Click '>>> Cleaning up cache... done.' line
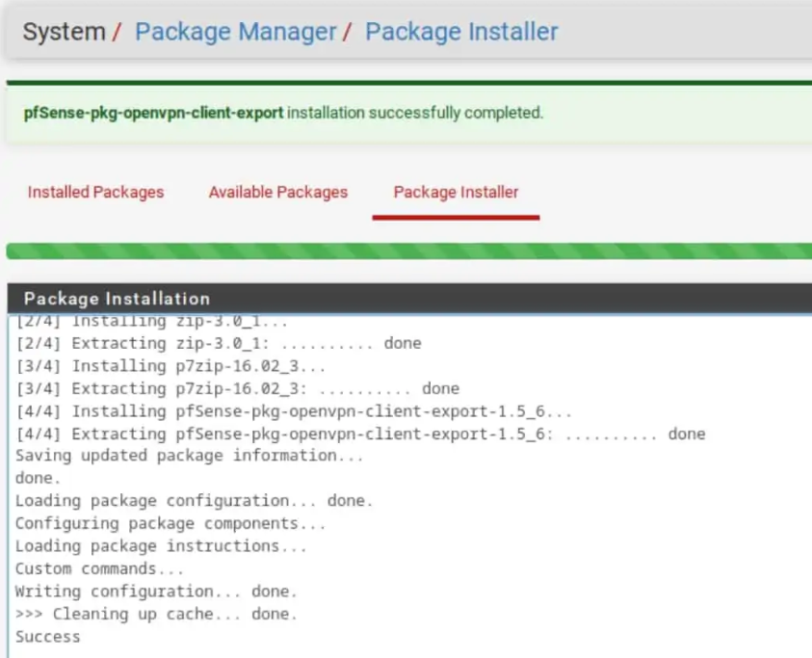The height and width of the screenshot is (658, 812). pos(156,614)
